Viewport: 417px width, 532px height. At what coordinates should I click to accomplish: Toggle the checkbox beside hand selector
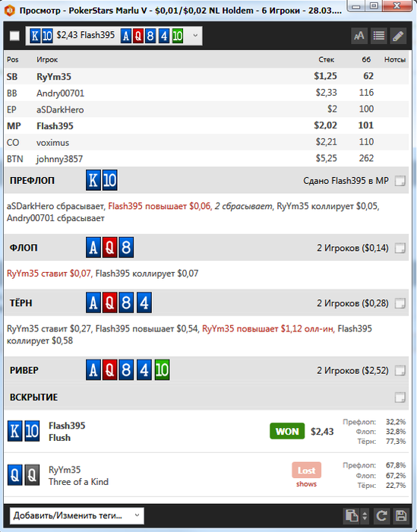14,36
